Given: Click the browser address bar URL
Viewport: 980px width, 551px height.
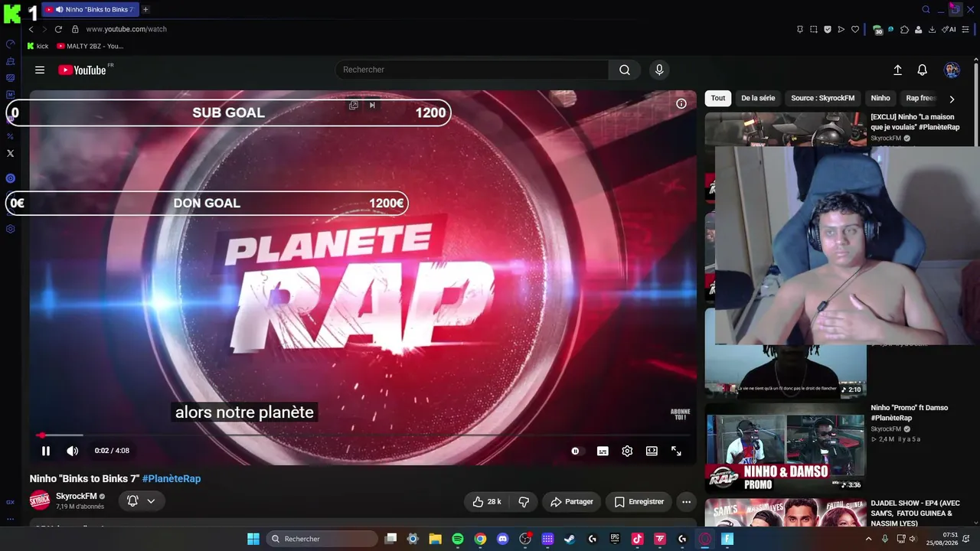Looking at the screenshot, I should (x=126, y=29).
